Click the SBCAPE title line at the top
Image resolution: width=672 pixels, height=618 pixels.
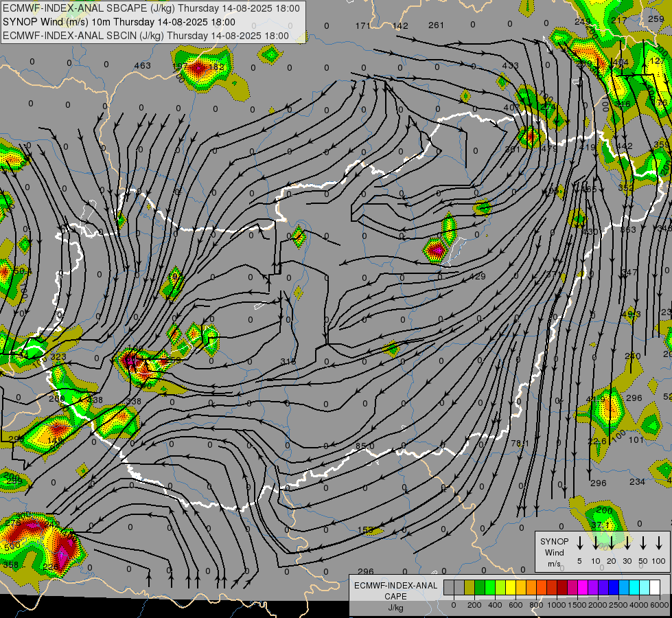click(x=151, y=8)
